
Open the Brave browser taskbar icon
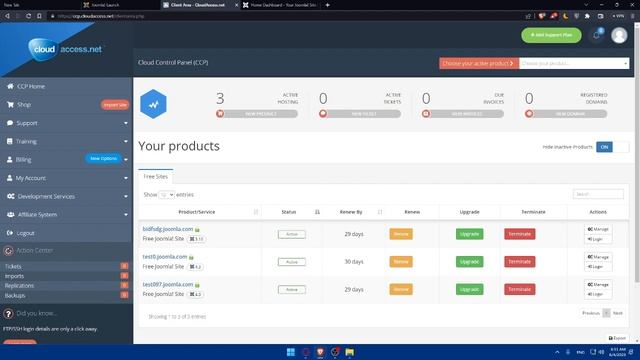pos(320,352)
